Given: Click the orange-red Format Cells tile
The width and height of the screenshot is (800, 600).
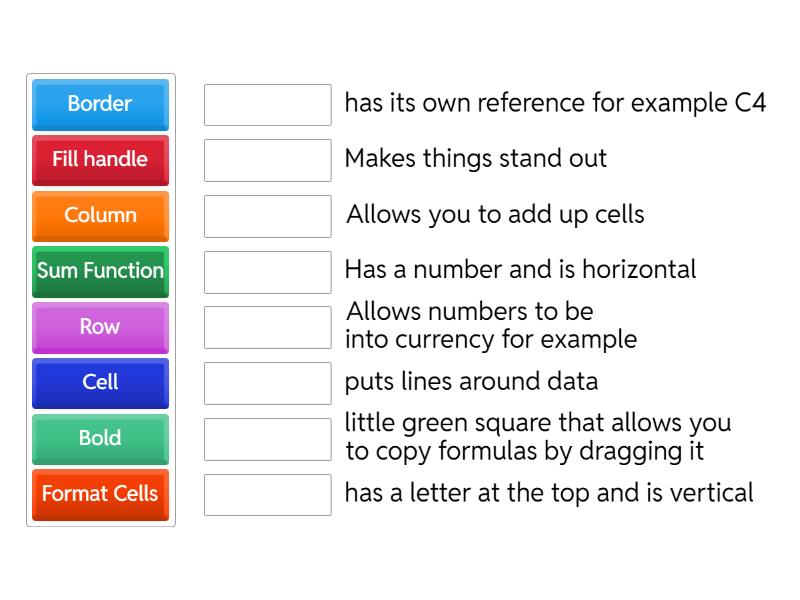Looking at the screenshot, I should (100, 494).
